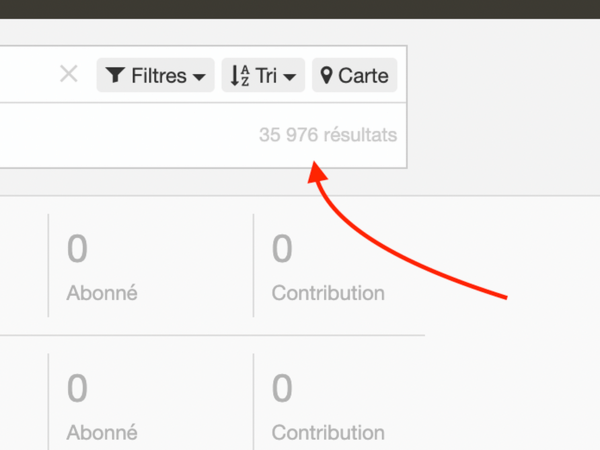The image size is (600, 450).
Task: Select the second row's Abonné count number
Action: [x=77, y=389]
